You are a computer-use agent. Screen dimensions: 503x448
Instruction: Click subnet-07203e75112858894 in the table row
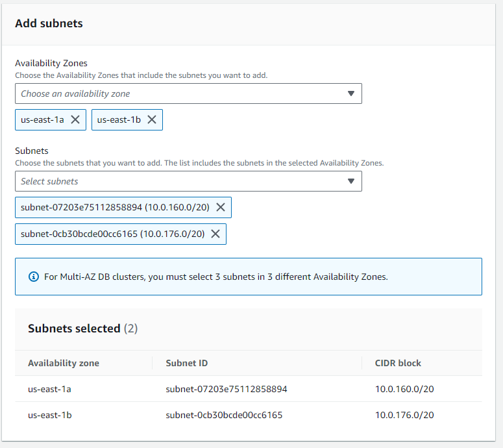coord(227,389)
